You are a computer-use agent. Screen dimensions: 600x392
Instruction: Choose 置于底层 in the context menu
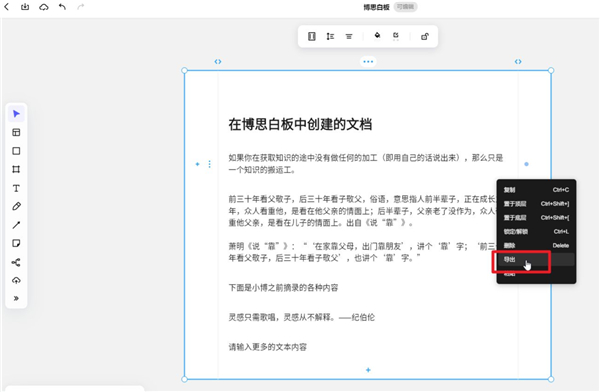[536, 217]
